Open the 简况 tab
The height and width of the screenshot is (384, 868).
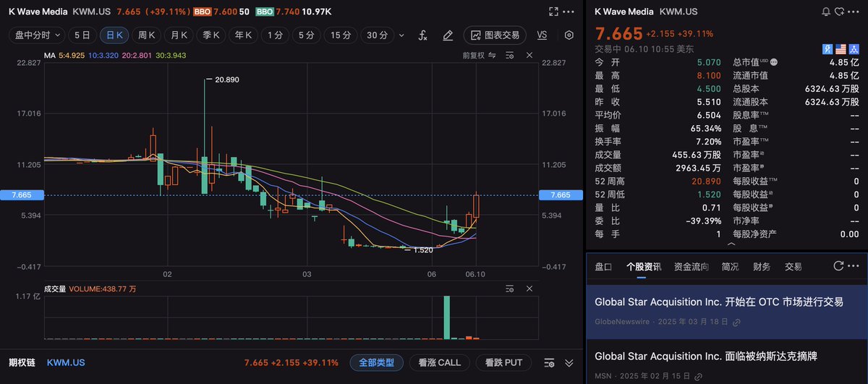pyautogui.click(x=730, y=266)
